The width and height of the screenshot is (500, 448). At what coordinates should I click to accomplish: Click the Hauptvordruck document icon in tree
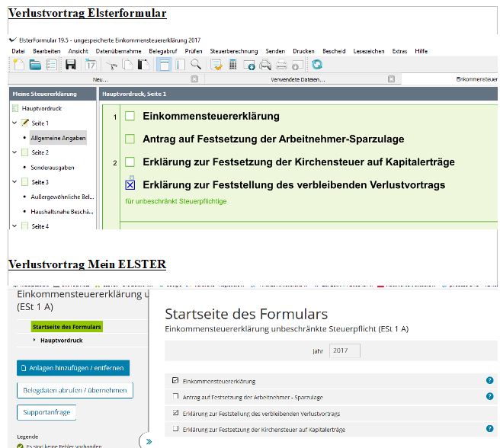(x=15, y=108)
